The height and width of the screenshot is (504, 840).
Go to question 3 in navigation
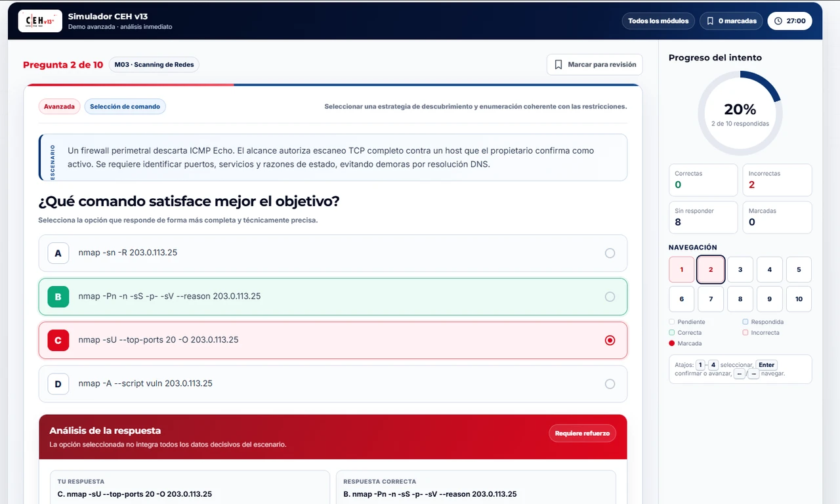(x=740, y=270)
